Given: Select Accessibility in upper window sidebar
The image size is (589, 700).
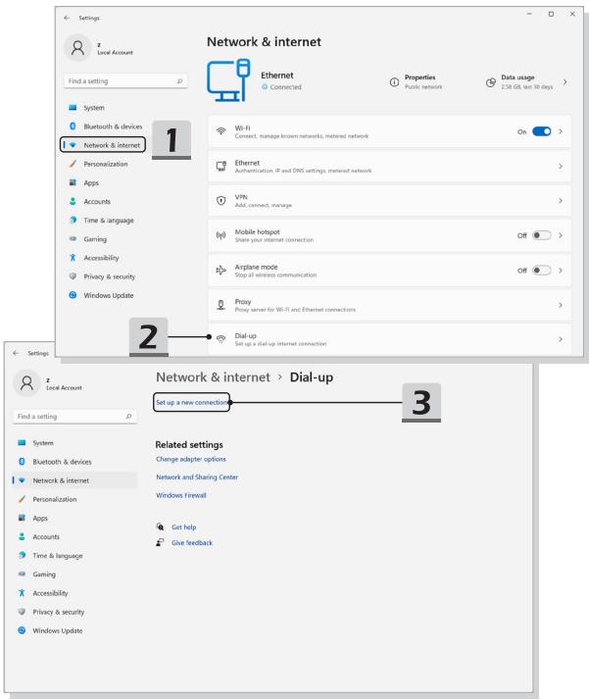Looking at the screenshot, I should click(103, 258).
